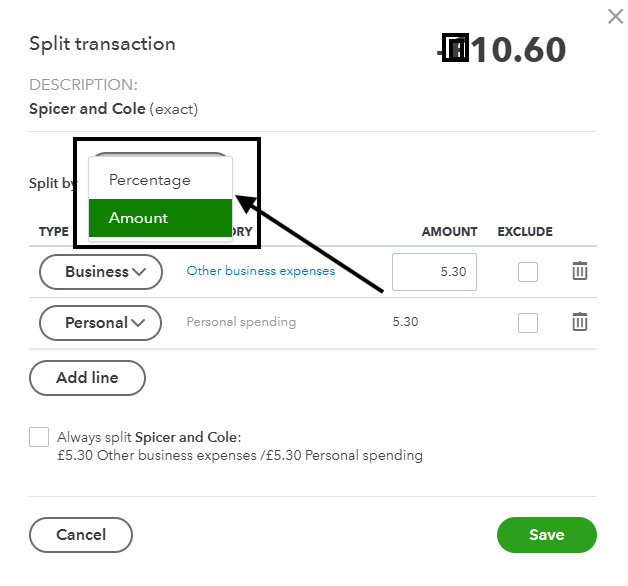Delete the Business split line
This screenshot has height=586, width=628.
tap(580, 271)
